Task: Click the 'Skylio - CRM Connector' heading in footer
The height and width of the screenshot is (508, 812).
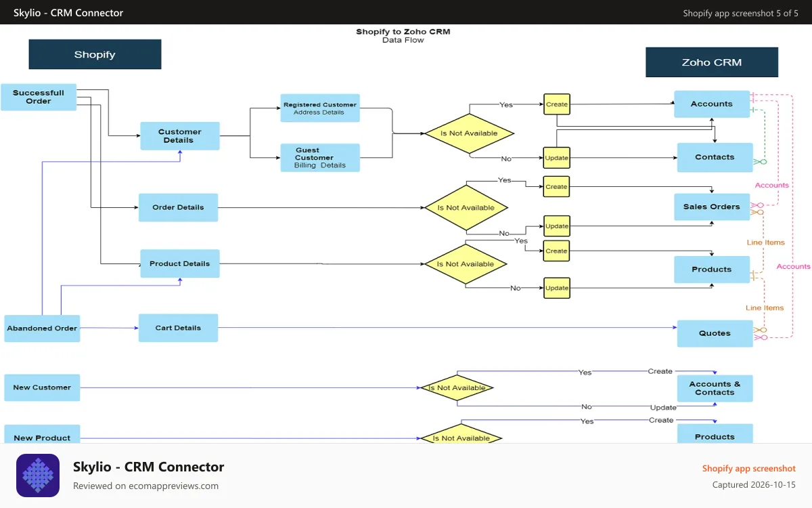Action: (x=148, y=467)
